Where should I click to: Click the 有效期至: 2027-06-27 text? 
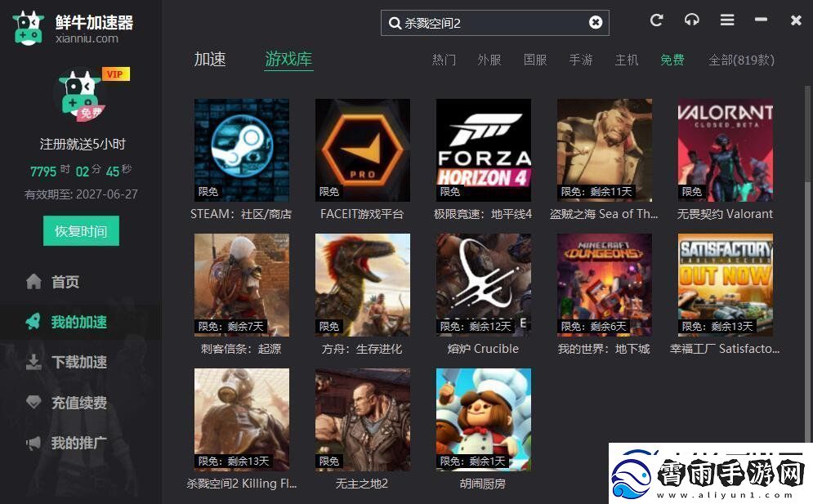click(81, 194)
